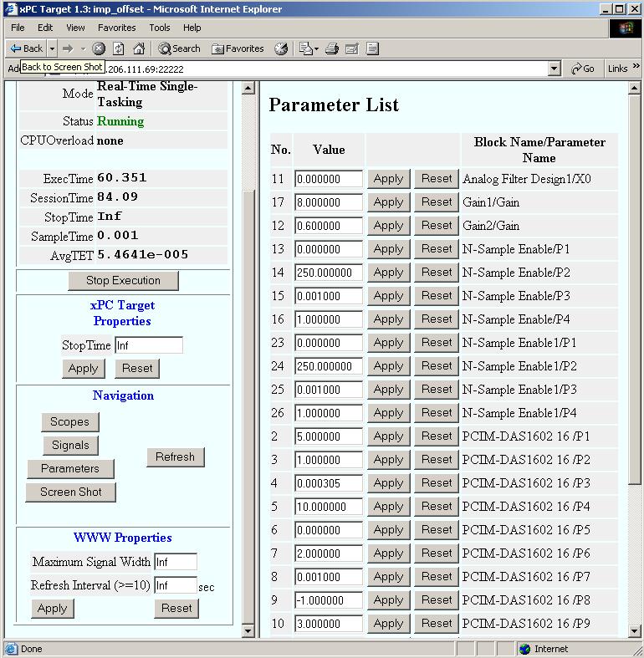Click value field for PCIM-DAS1602 16 /P8
The image size is (644, 658).
coord(329,600)
